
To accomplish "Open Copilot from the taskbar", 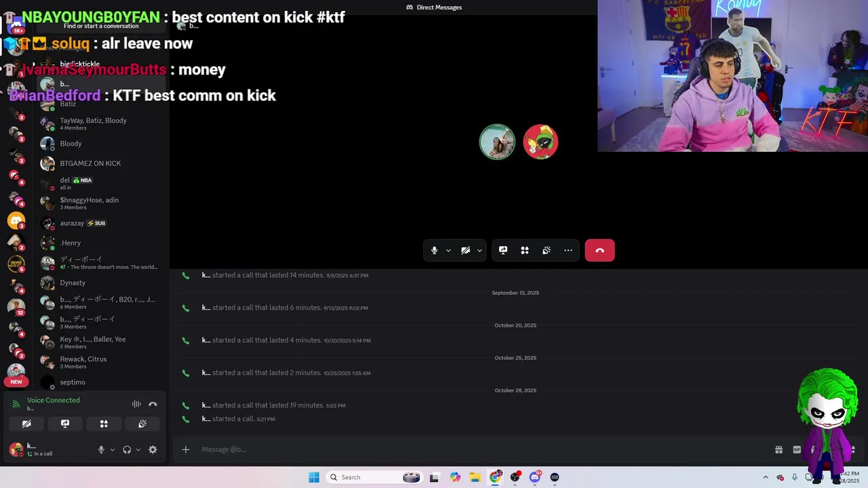I will coord(455,477).
